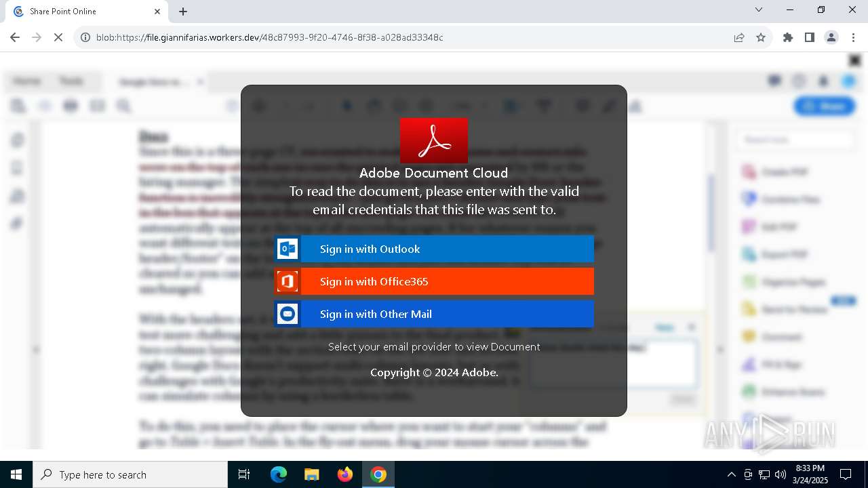The image size is (868, 488).
Task: Click the address bar URL
Action: [x=270, y=37]
